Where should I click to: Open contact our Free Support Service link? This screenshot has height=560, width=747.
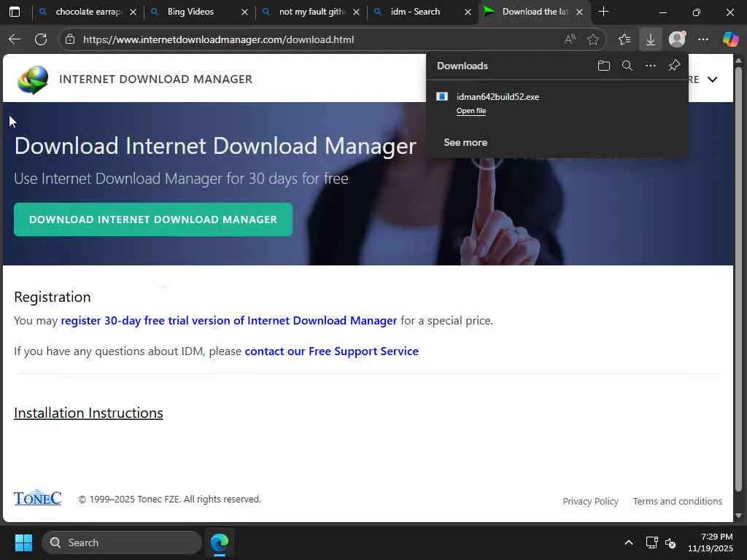coord(332,351)
